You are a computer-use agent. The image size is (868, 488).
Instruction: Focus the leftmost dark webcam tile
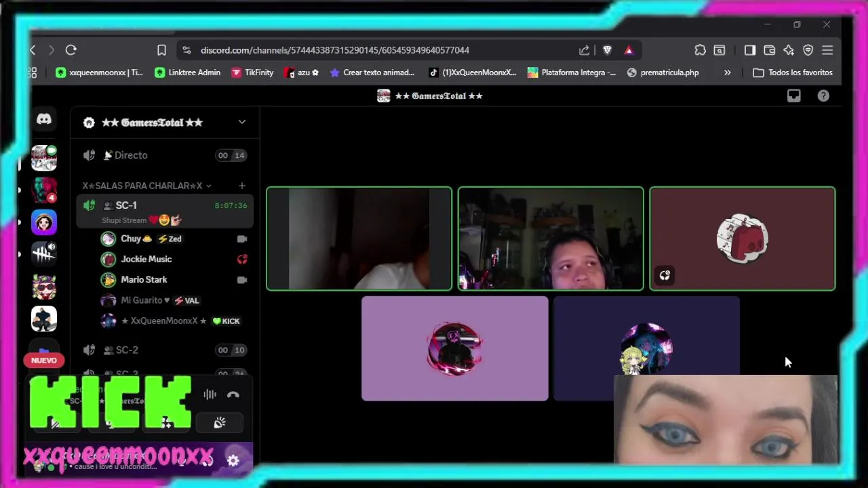359,239
